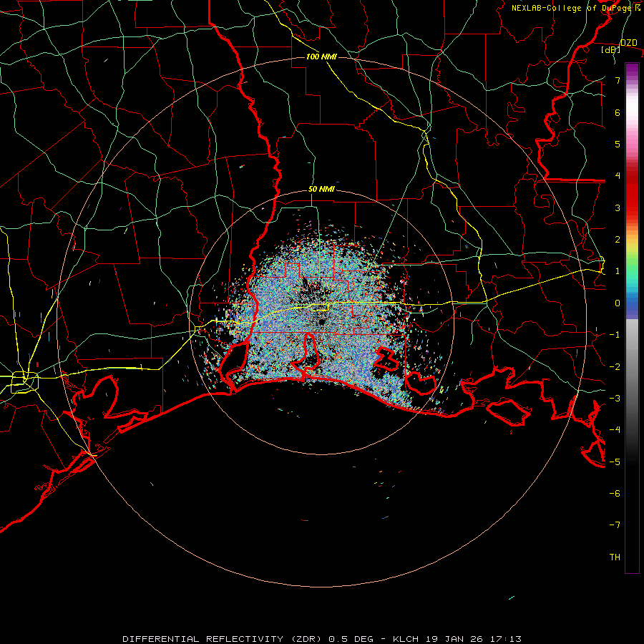Click the legend value 2

click(618, 240)
